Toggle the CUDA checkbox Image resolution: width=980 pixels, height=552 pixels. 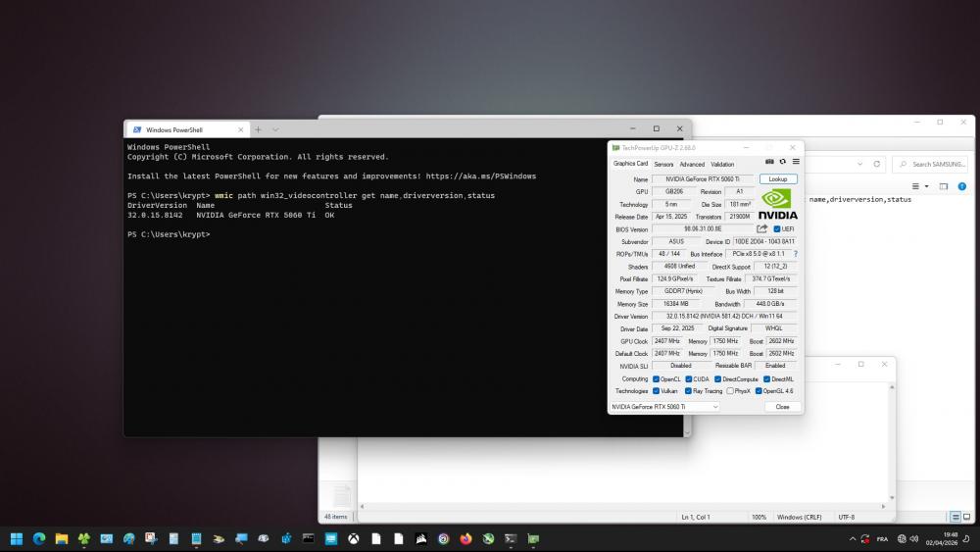click(x=689, y=378)
